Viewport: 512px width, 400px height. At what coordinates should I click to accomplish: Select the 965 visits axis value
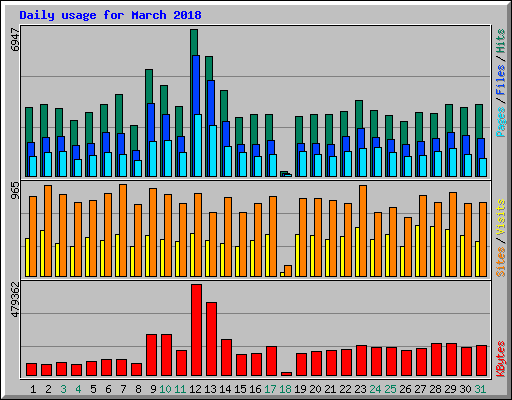[15, 191]
